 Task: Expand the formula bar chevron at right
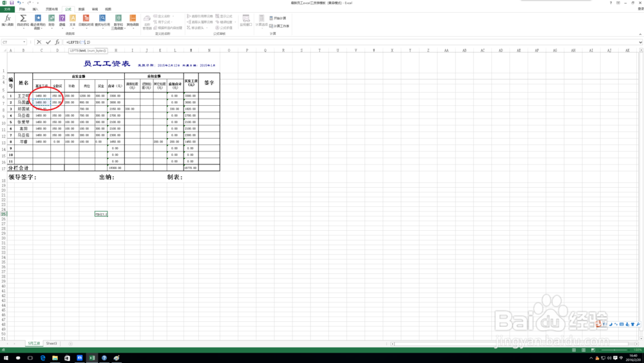click(x=640, y=42)
